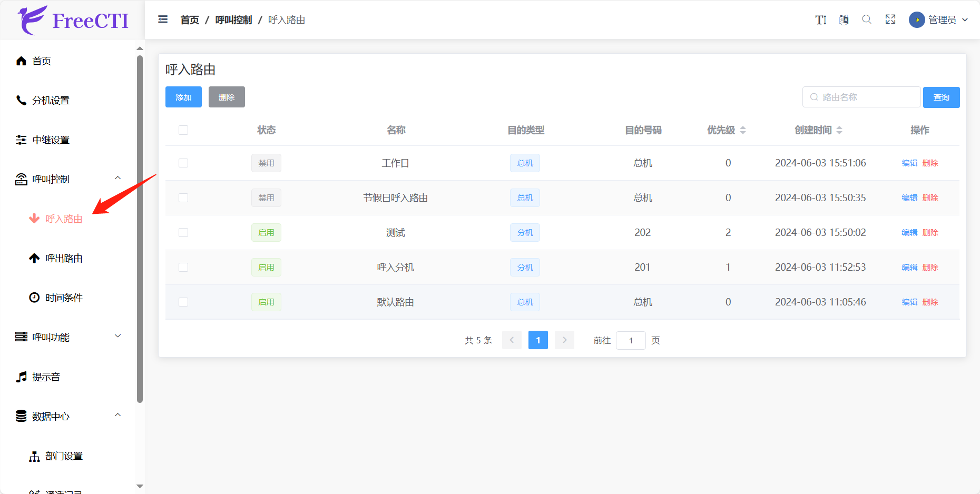Tick the select-all checkbox in table header

coord(183,130)
